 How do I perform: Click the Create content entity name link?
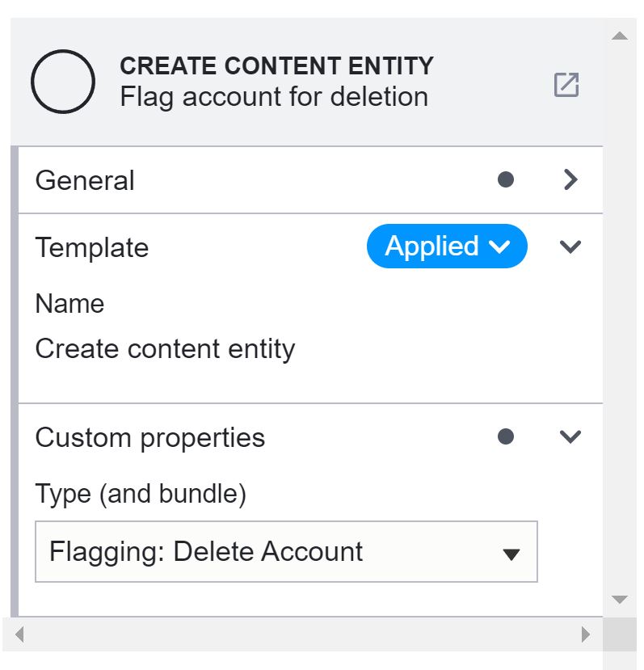[165, 348]
